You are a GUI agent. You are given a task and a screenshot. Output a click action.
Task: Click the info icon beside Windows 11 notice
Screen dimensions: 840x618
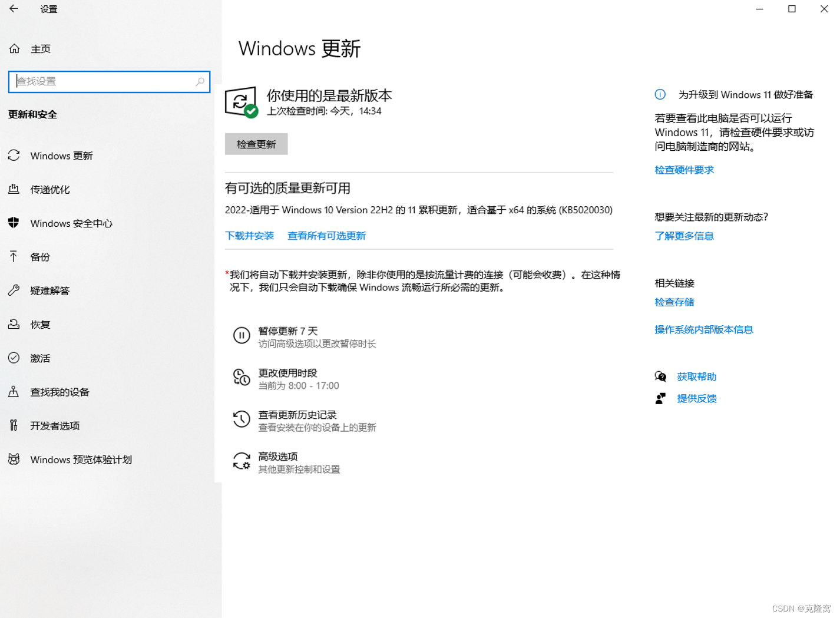[x=660, y=94]
